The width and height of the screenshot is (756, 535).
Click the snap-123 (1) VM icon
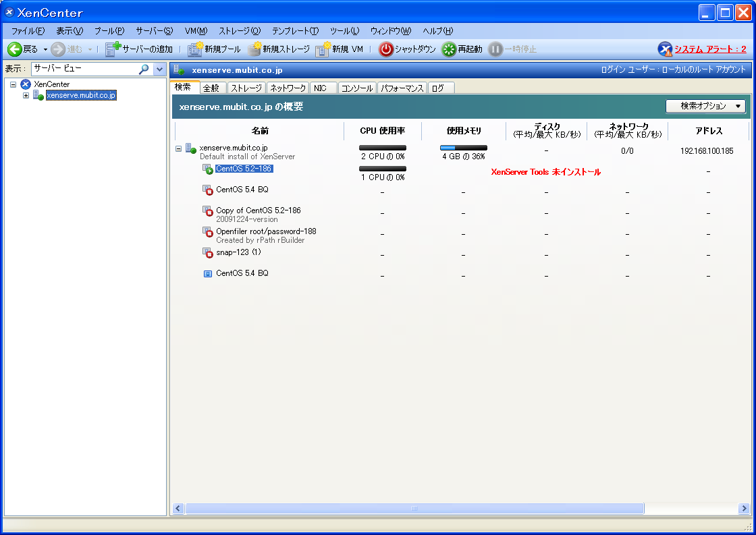click(208, 253)
